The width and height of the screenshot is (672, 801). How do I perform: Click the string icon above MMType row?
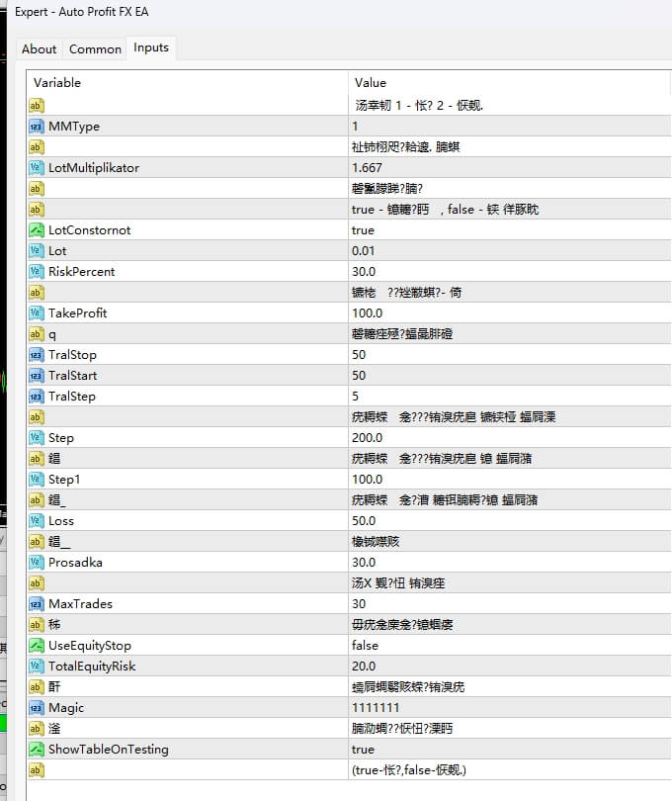point(37,105)
